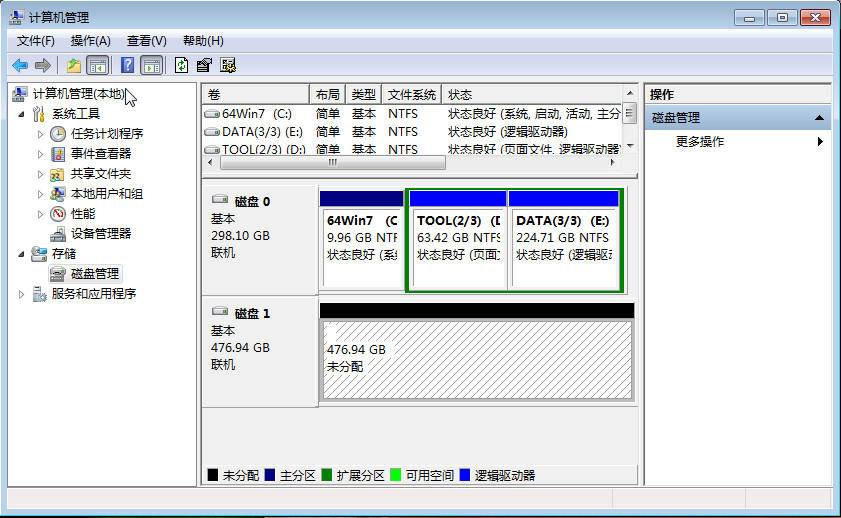This screenshot has width=841, height=518.
Task: Select the DATA(3/3) 224.71 GB partition block
Action: click(565, 240)
